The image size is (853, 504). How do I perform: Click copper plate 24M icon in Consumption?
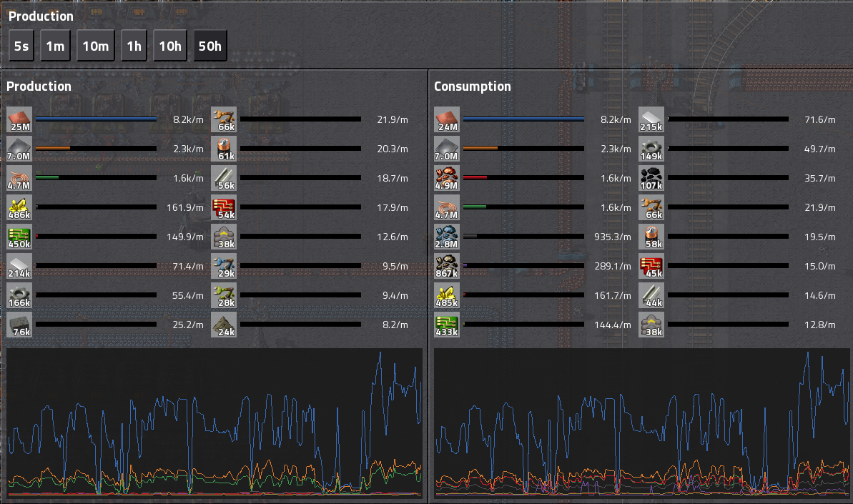[447, 119]
